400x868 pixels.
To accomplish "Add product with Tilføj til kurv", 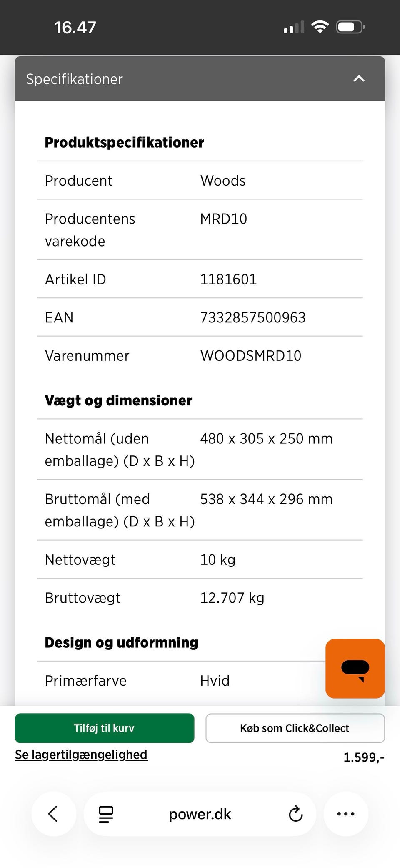I will pyautogui.click(x=105, y=728).
